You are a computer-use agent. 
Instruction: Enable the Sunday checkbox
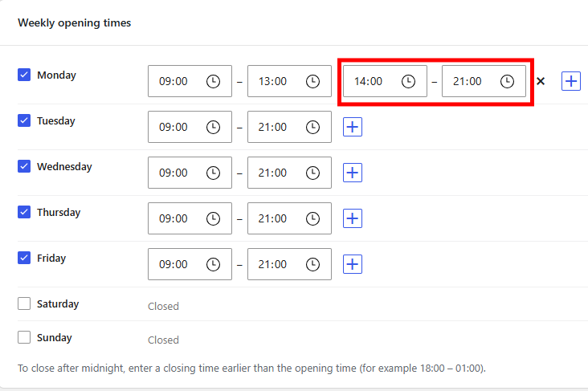click(x=24, y=337)
